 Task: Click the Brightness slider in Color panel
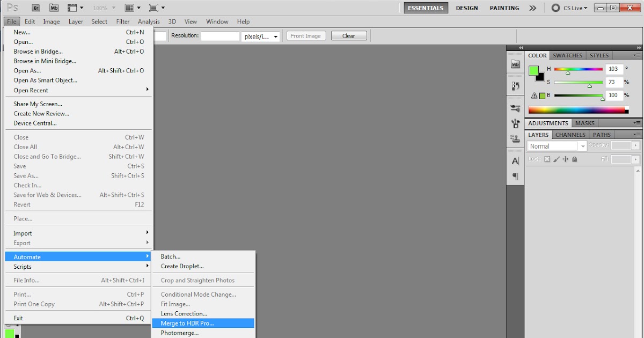pos(579,95)
